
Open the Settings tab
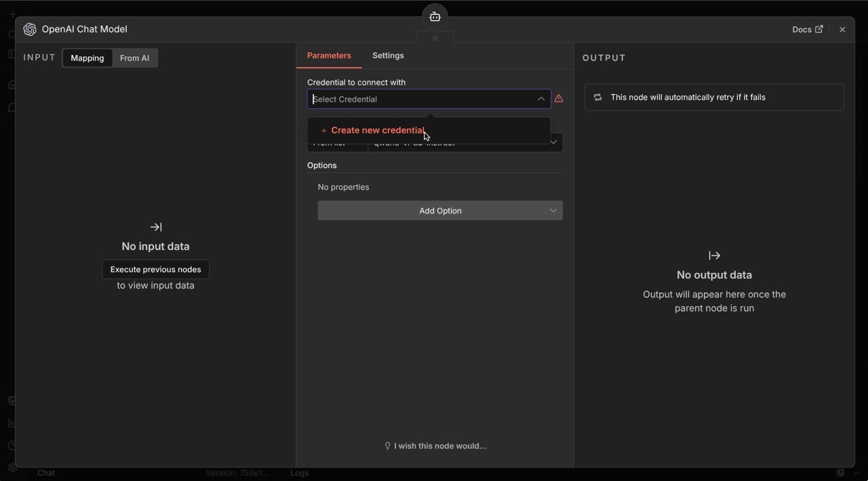click(x=388, y=56)
